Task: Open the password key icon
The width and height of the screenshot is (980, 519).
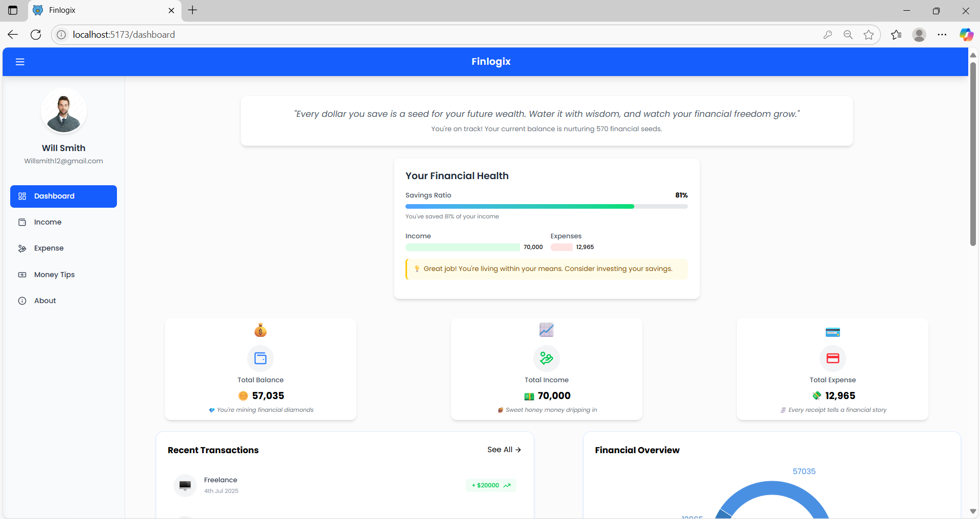Action: pos(828,35)
